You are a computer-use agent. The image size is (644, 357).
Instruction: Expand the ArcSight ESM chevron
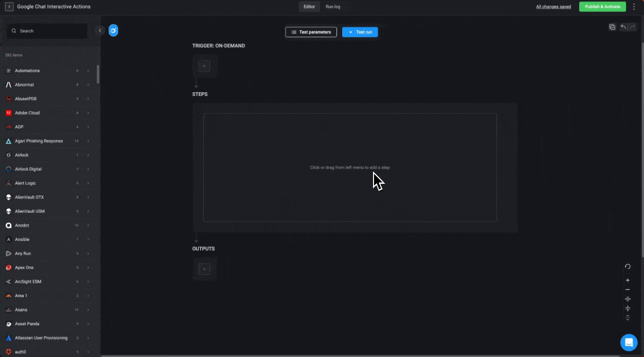coord(88,282)
